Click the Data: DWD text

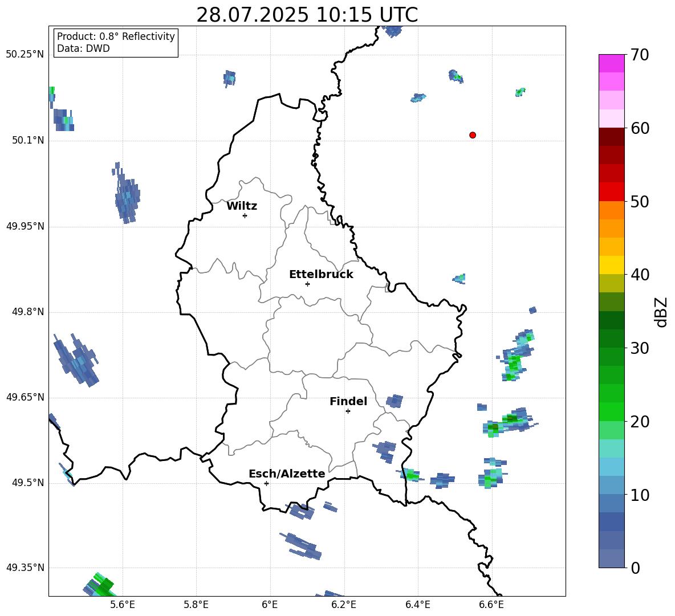pyautogui.click(x=83, y=48)
